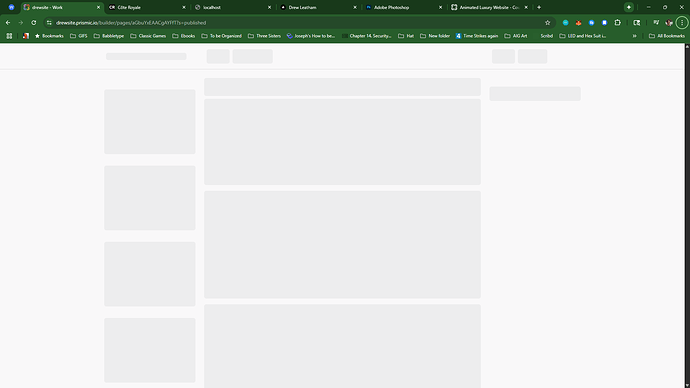Open the Classic Games bookmark folder
690x388 pixels.
click(x=148, y=36)
